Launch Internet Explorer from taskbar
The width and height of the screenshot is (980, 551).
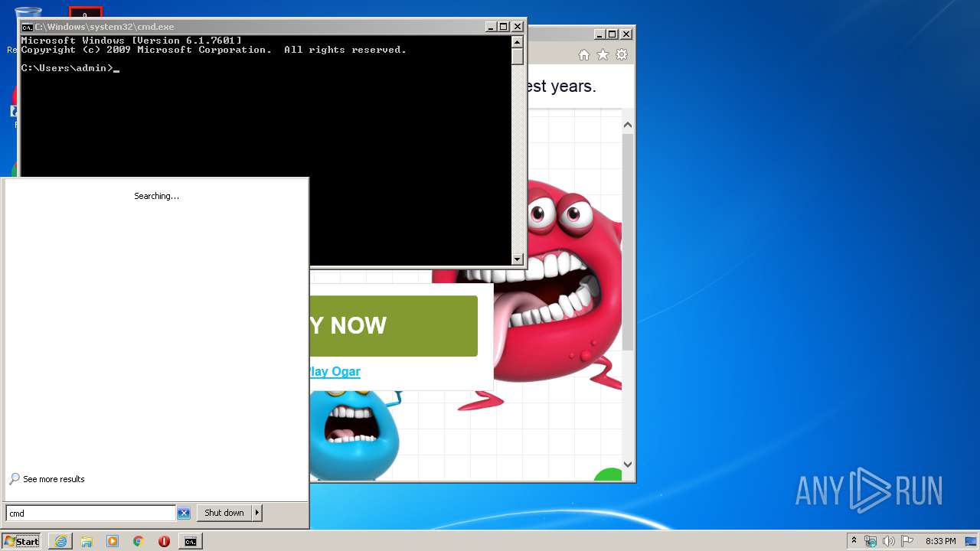[60, 541]
